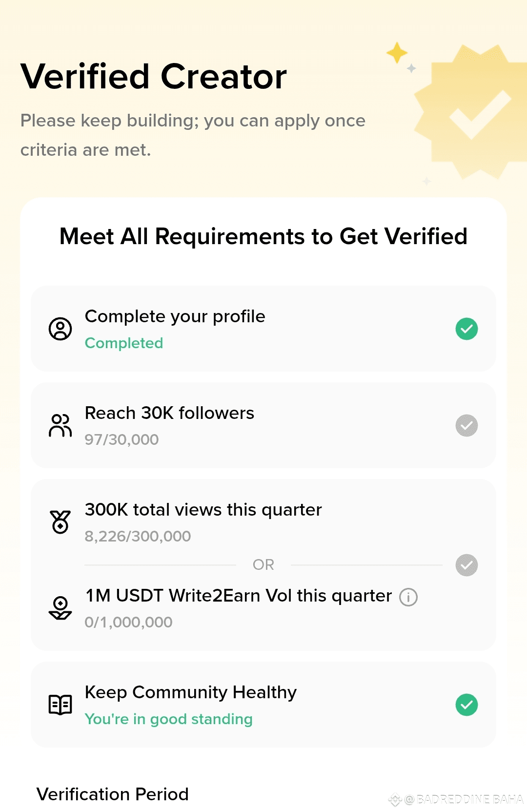The height and width of the screenshot is (812, 527).
Task: Click green checkmark for completed profile
Action: [x=466, y=329]
